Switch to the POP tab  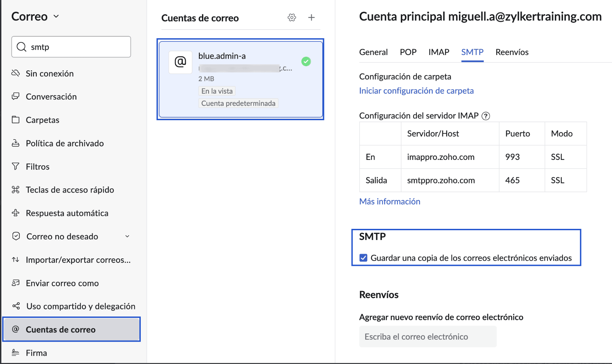click(408, 52)
